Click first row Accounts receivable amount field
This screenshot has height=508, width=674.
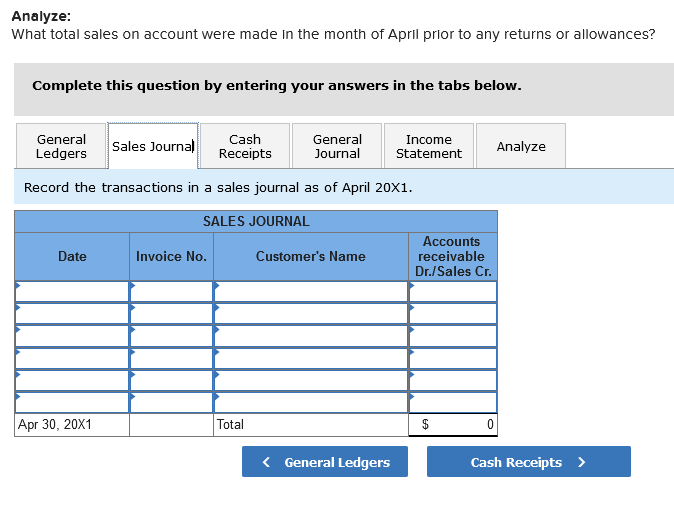(453, 292)
